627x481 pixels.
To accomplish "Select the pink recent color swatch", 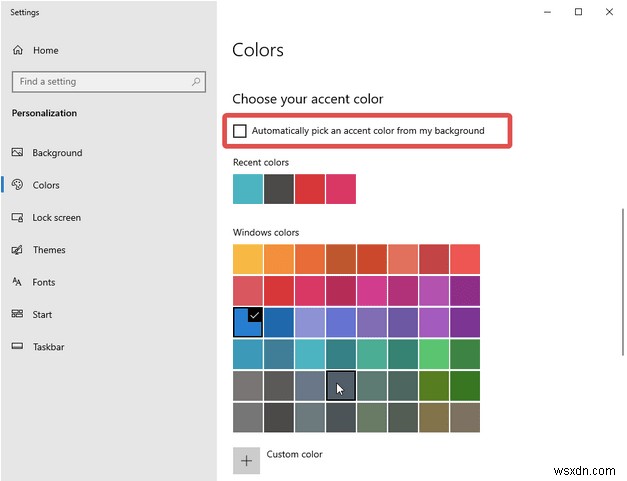I will [341, 189].
